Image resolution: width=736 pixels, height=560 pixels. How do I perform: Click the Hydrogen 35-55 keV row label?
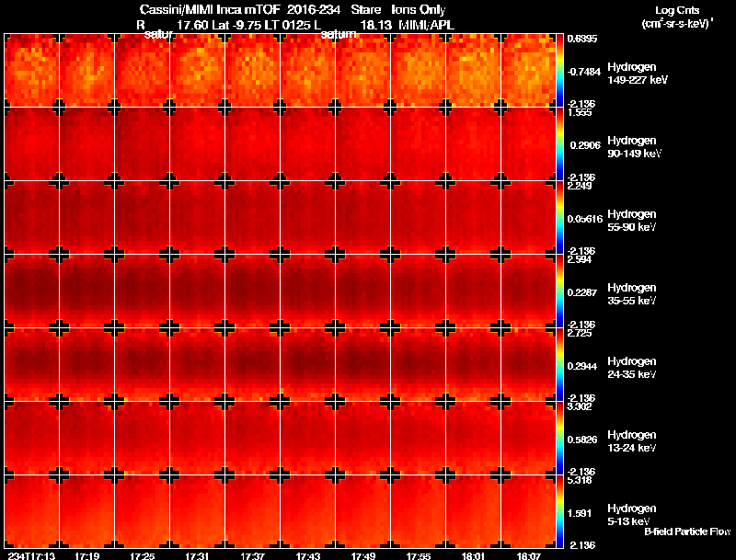pyautogui.click(x=632, y=294)
